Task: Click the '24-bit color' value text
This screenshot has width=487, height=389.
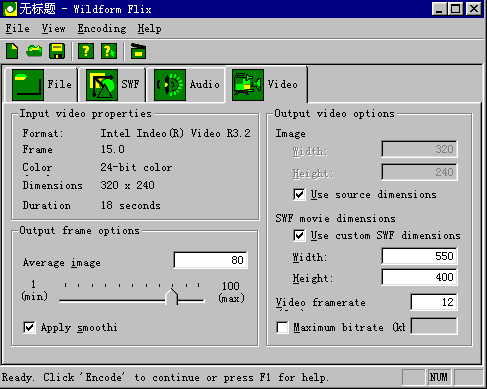Action: 136,167
